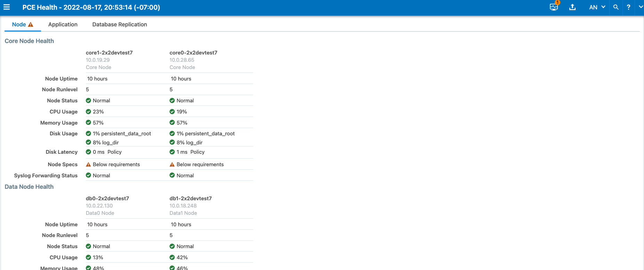This screenshot has height=270, width=644.
Task: Select the Node tab
Action: (x=23, y=24)
